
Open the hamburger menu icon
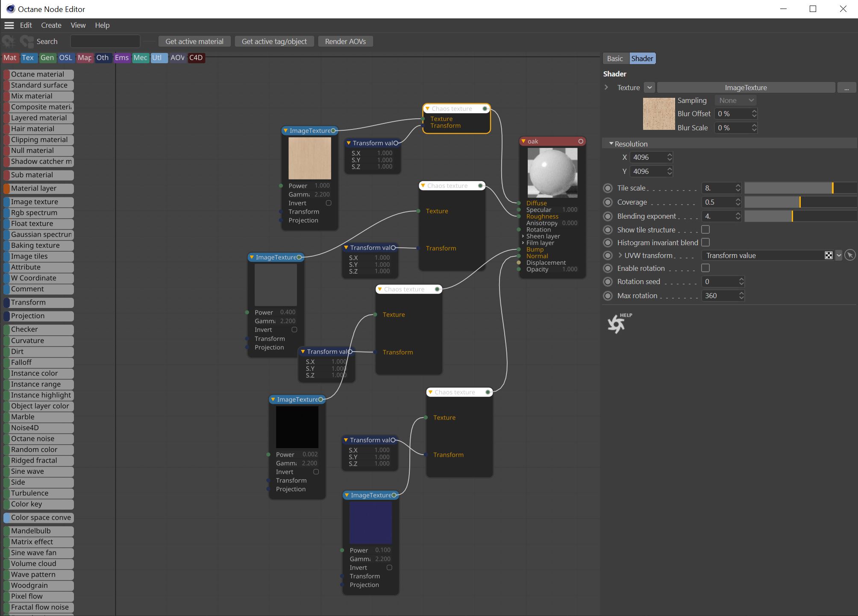point(9,25)
